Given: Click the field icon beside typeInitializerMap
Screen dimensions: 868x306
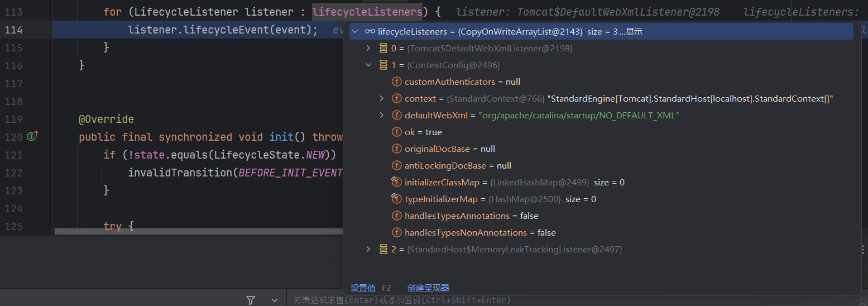Looking at the screenshot, I should coord(396,199).
